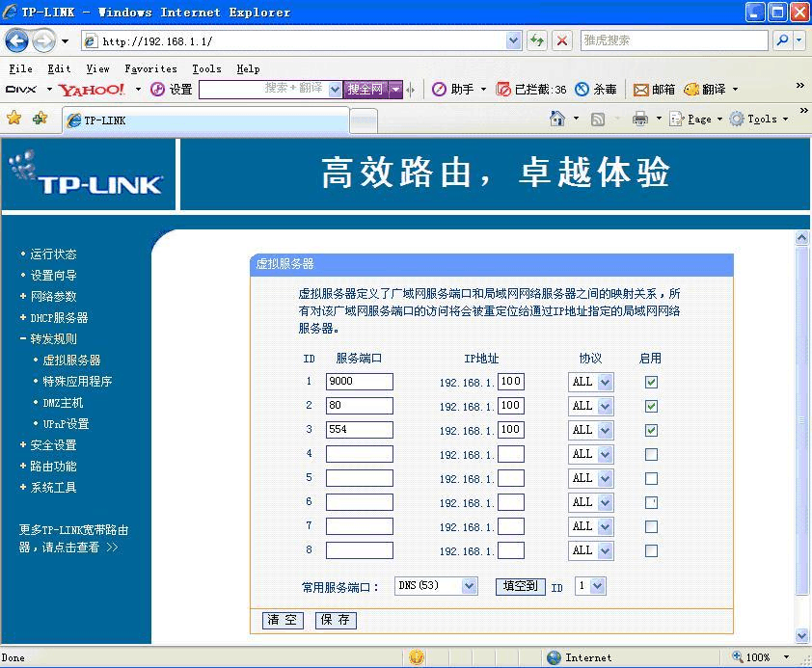The width and height of the screenshot is (812, 668).
Task: Open the Home page icon
Action: point(557,119)
